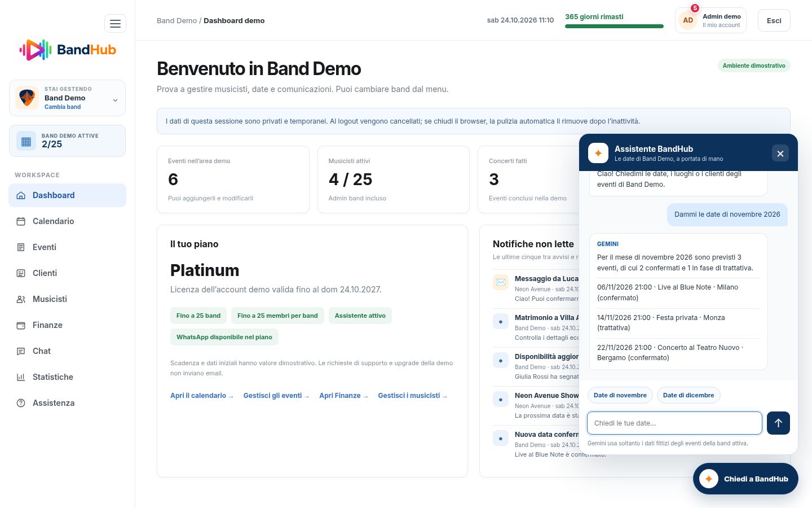Screen dimensions: 812x508
Task: Close the Assistente BandHub panel
Action: pos(780,154)
